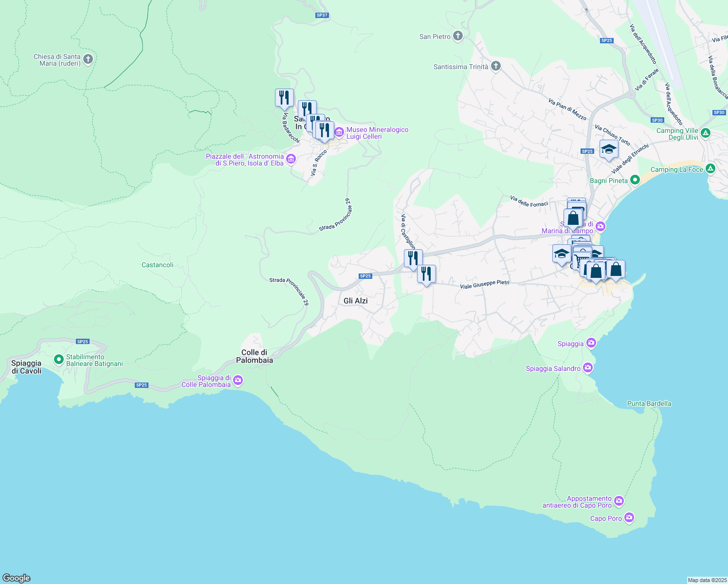Select Spiaggia di Colle Palombaia label
The image size is (728, 584).
[206, 381]
